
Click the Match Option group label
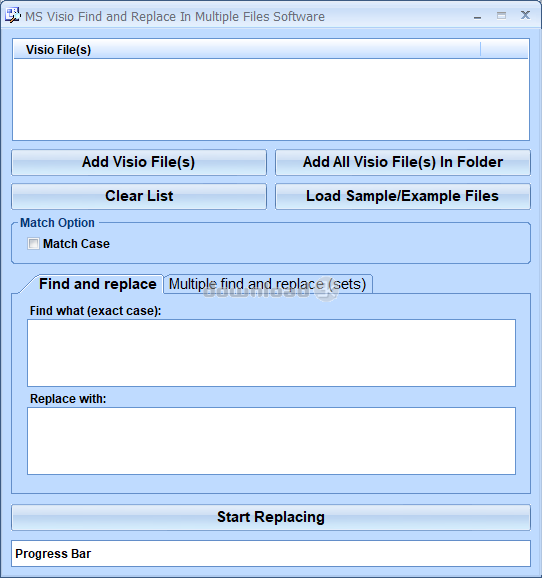(x=57, y=223)
